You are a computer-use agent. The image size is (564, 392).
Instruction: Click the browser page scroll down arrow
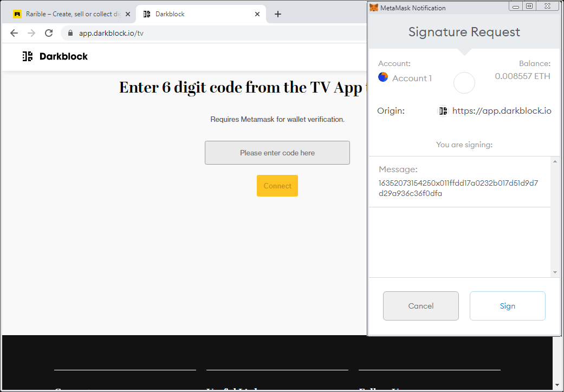click(557, 386)
